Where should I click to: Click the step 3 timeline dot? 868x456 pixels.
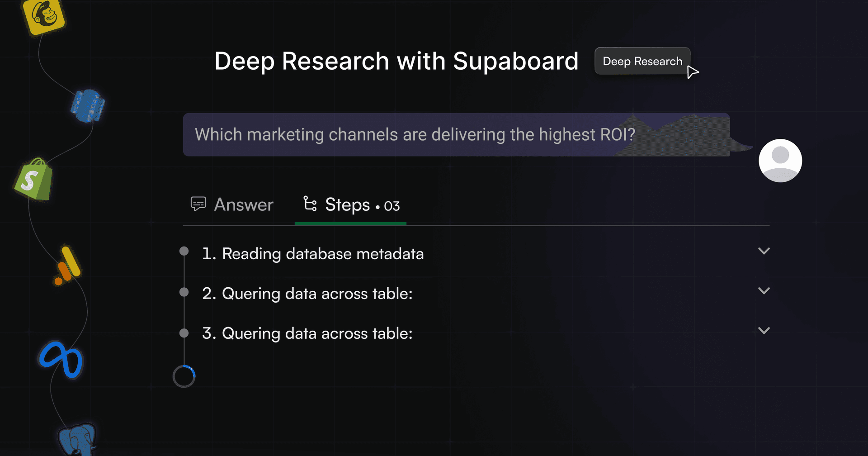click(184, 333)
